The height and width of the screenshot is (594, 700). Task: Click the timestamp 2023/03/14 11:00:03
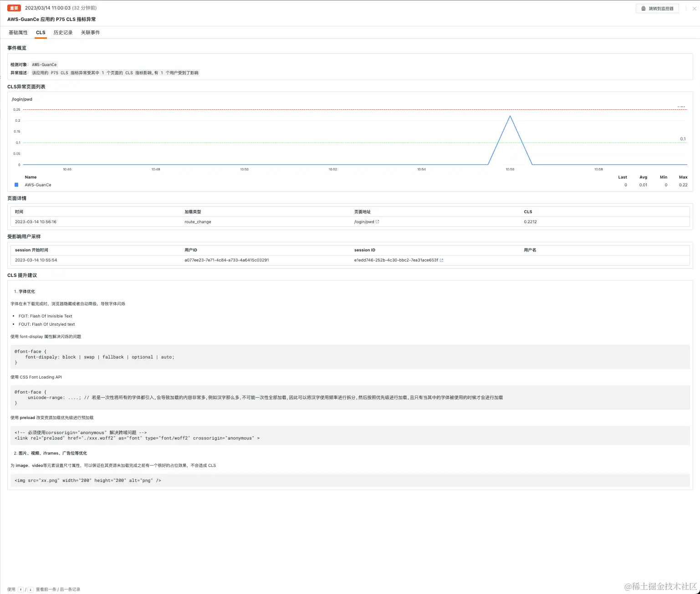click(48, 8)
